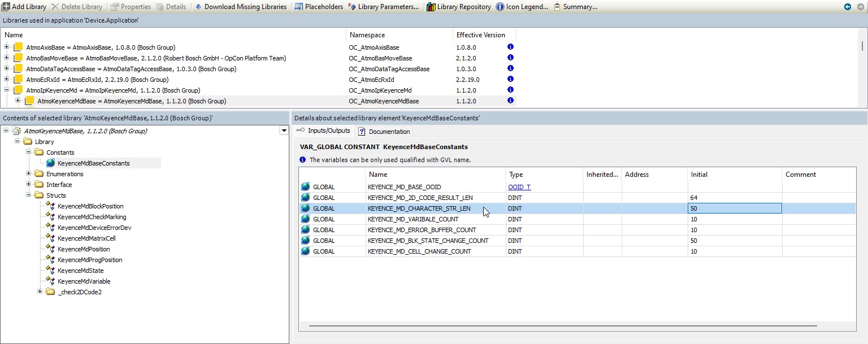Collapse the AtmoIpKeyenceMd library node
The width and height of the screenshot is (868, 344).
pos(6,90)
